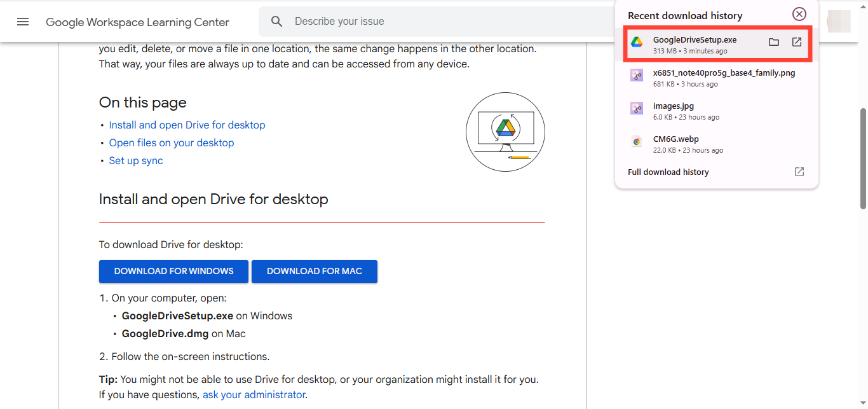868x409 pixels.
Task: Click the page vertical scrollbar thumb
Action: pyautogui.click(x=862, y=158)
